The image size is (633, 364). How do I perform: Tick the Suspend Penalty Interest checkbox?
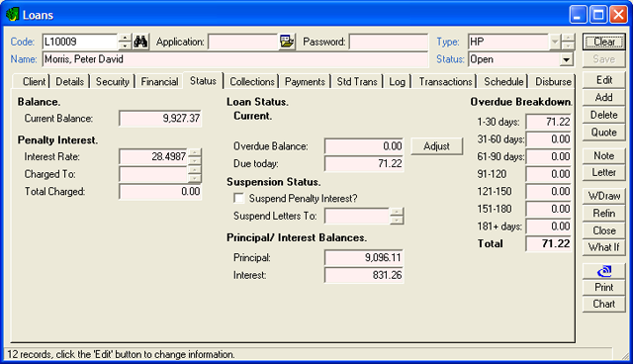pyautogui.click(x=238, y=198)
